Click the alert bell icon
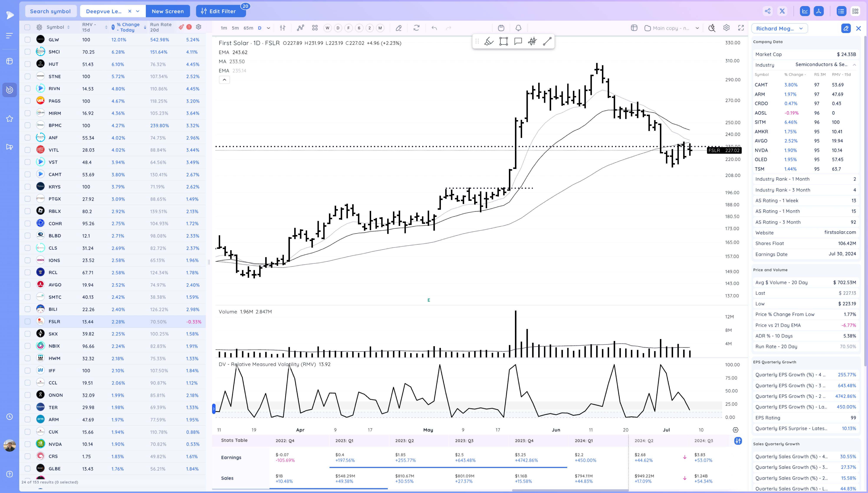Viewport: 868px width, 493px height. pyautogui.click(x=518, y=28)
